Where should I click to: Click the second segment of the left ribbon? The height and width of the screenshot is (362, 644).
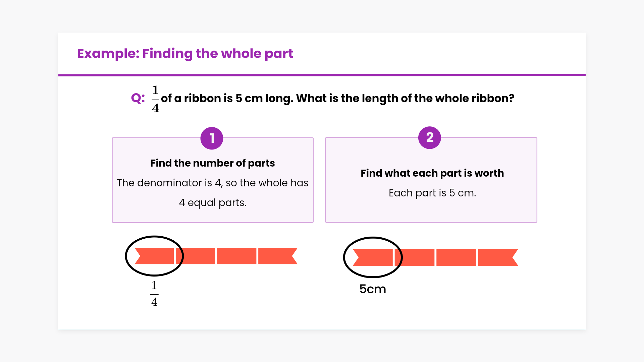(x=195, y=256)
